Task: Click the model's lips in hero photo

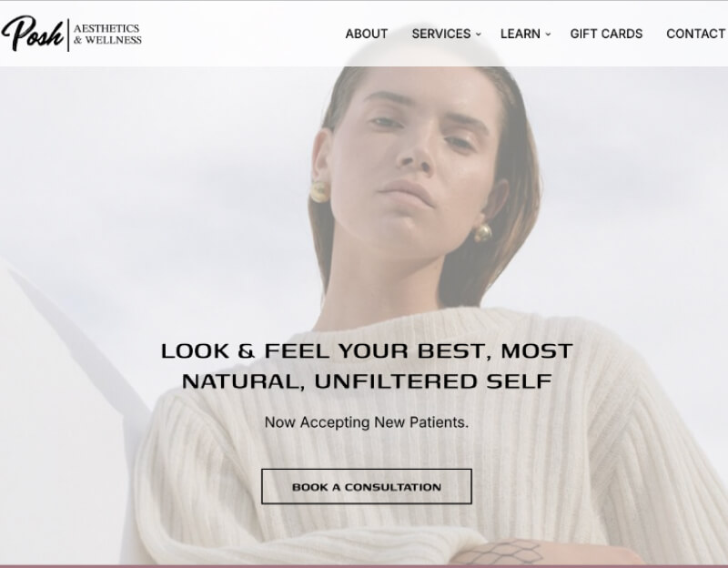Action: click(407, 191)
